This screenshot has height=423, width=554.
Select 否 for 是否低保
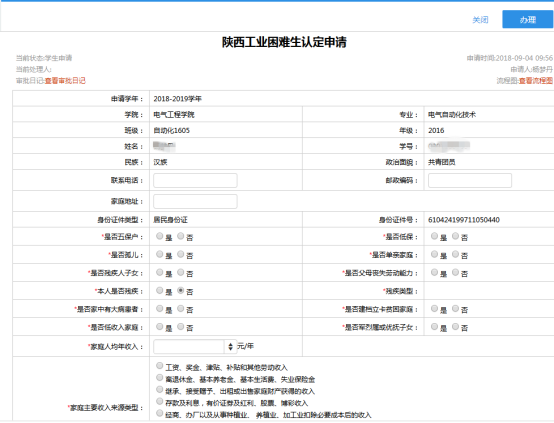(x=455, y=236)
